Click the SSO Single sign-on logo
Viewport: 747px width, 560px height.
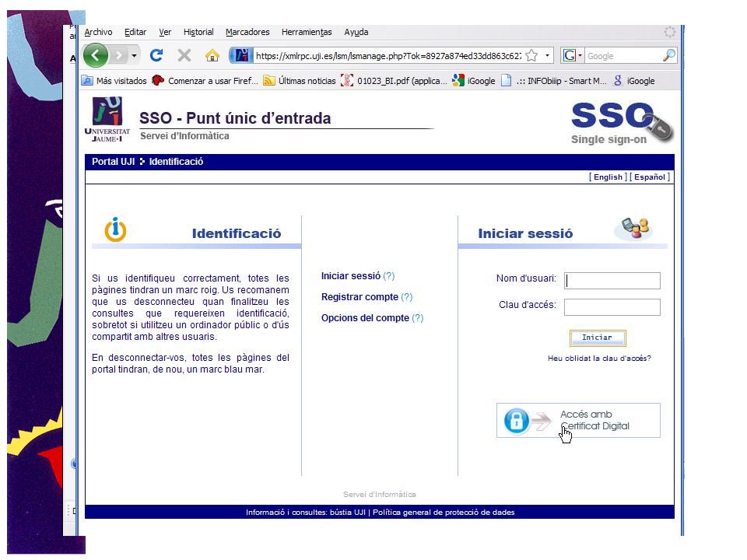(x=621, y=123)
